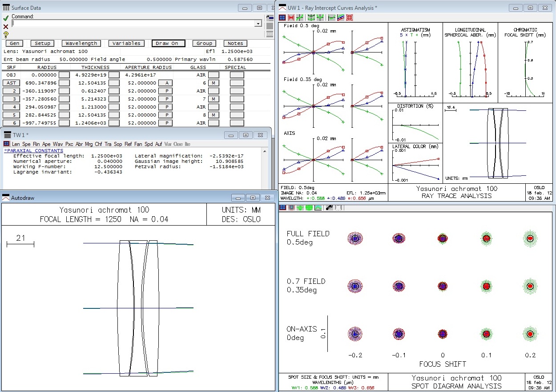Open Gen general conditions button
This screenshot has height=392, width=556.
coord(15,43)
